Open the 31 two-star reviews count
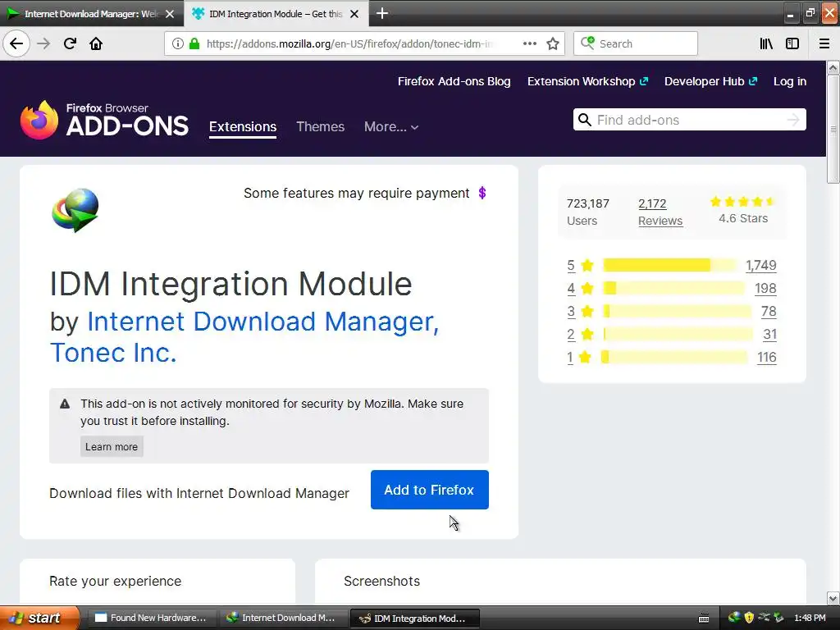 (x=769, y=335)
